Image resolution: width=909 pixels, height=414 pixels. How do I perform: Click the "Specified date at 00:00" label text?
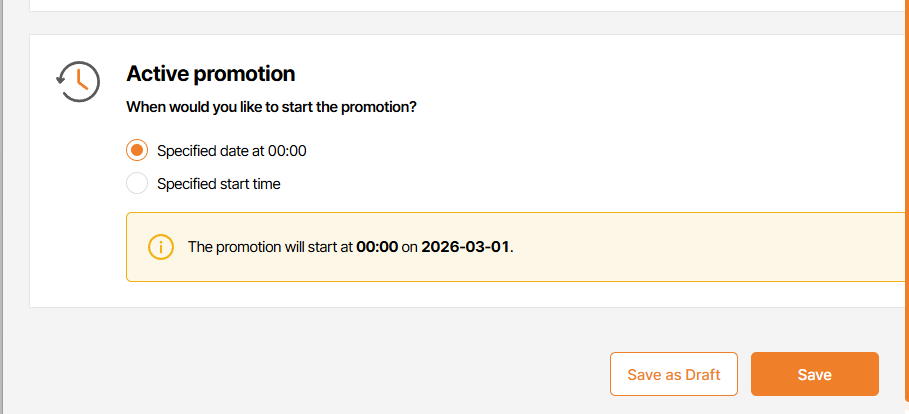click(x=231, y=151)
